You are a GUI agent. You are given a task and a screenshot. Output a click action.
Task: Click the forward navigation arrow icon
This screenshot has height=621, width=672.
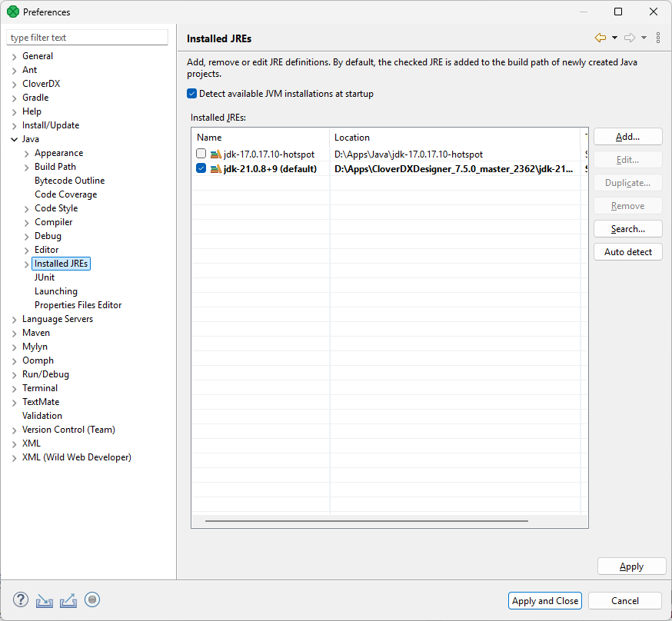(630, 38)
